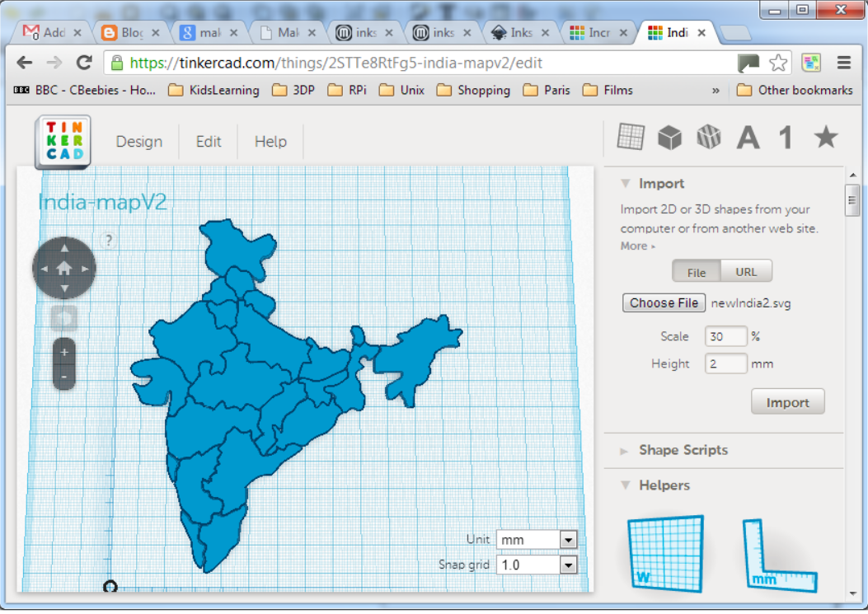Screen dimensions: 868x614
Task: Click the browser back arrow
Action: [25, 63]
